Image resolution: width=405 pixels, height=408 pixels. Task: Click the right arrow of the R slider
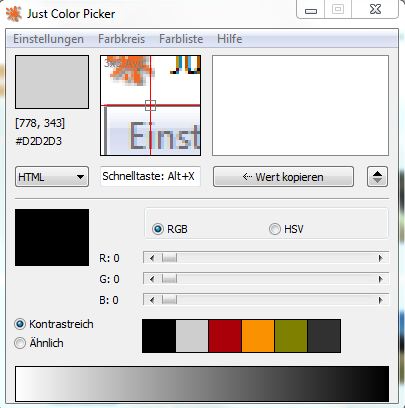tap(380, 258)
